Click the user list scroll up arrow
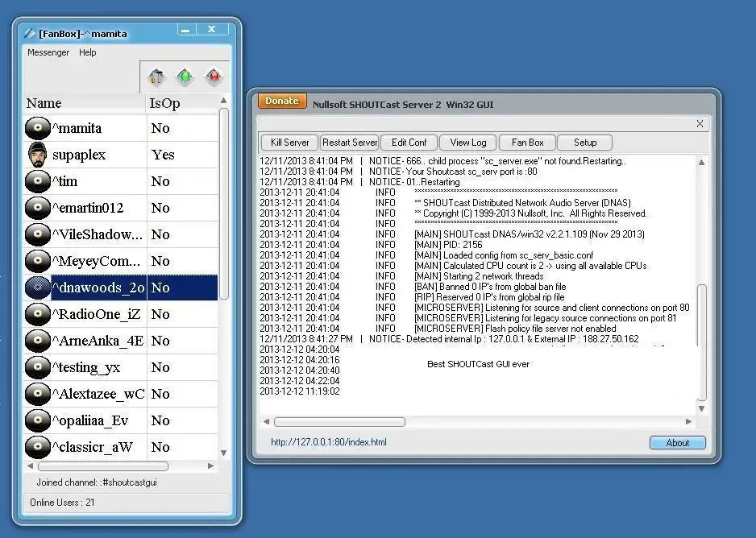Screen dimensions: 756x538 pos(223,101)
